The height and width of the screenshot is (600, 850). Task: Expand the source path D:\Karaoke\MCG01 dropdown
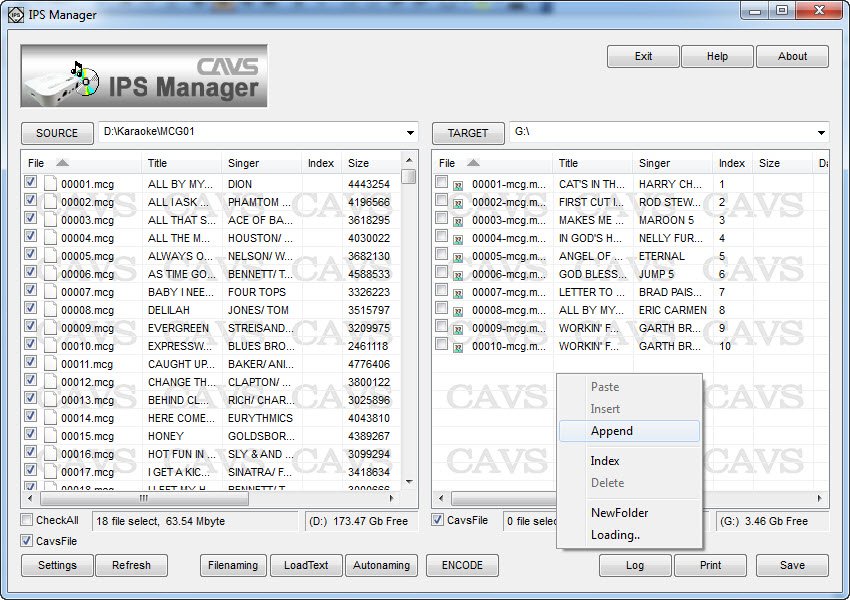point(410,133)
